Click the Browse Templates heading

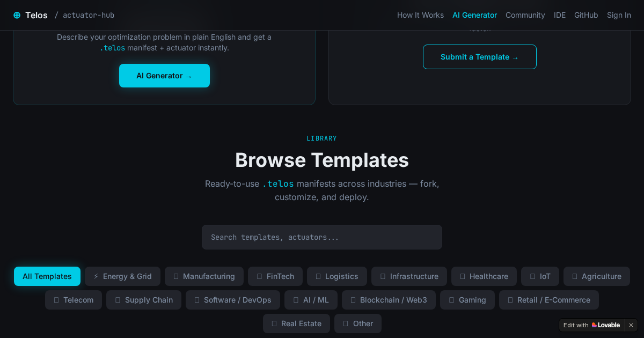pos(322,160)
